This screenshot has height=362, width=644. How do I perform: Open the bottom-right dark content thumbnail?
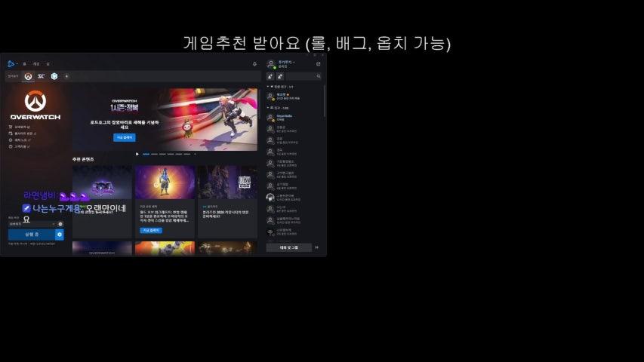pyautogui.click(x=227, y=248)
